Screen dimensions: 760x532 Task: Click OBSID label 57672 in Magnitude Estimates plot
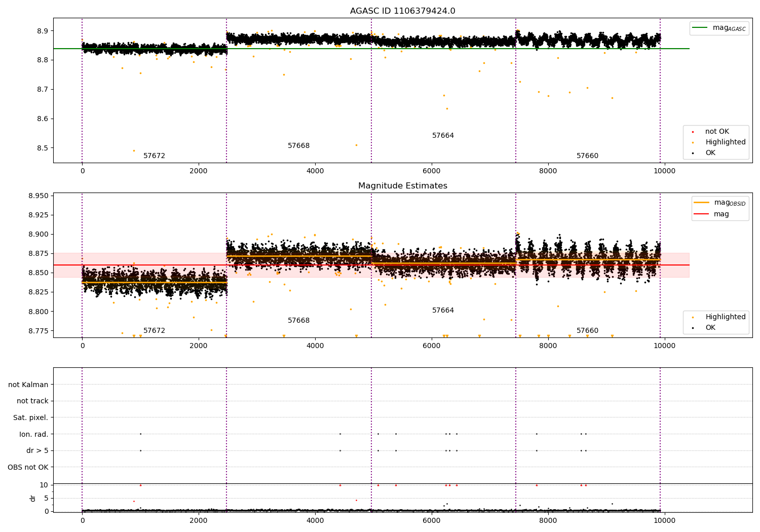click(154, 331)
